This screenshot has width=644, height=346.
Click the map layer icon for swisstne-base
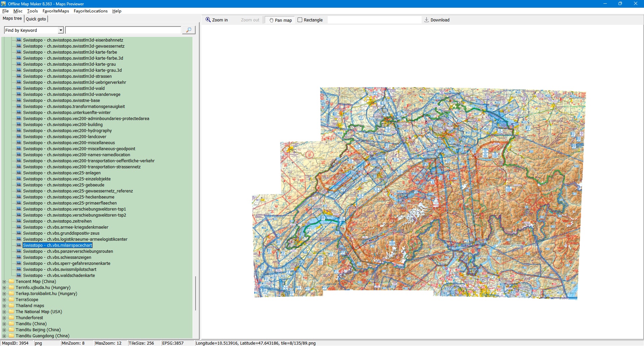point(19,101)
